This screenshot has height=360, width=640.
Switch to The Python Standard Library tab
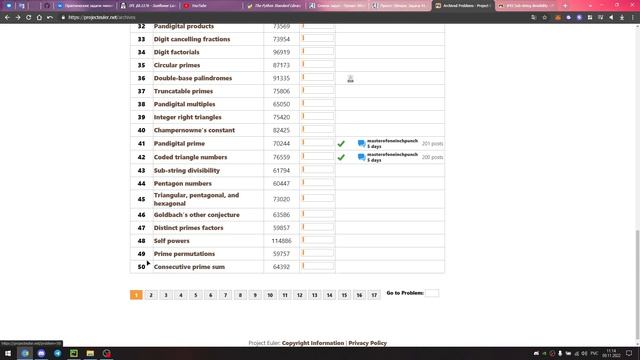pyautogui.click(x=274, y=6)
